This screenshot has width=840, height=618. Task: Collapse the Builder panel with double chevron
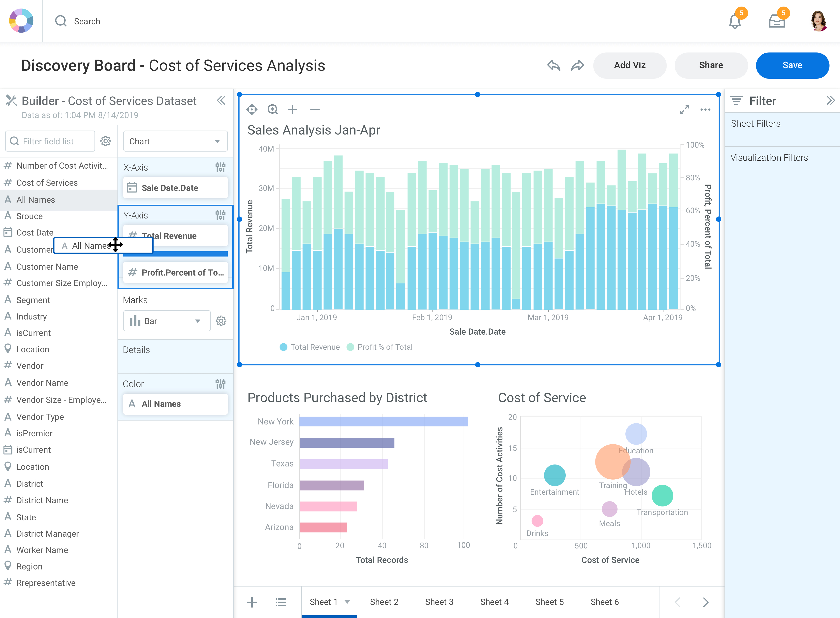tap(221, 101)
